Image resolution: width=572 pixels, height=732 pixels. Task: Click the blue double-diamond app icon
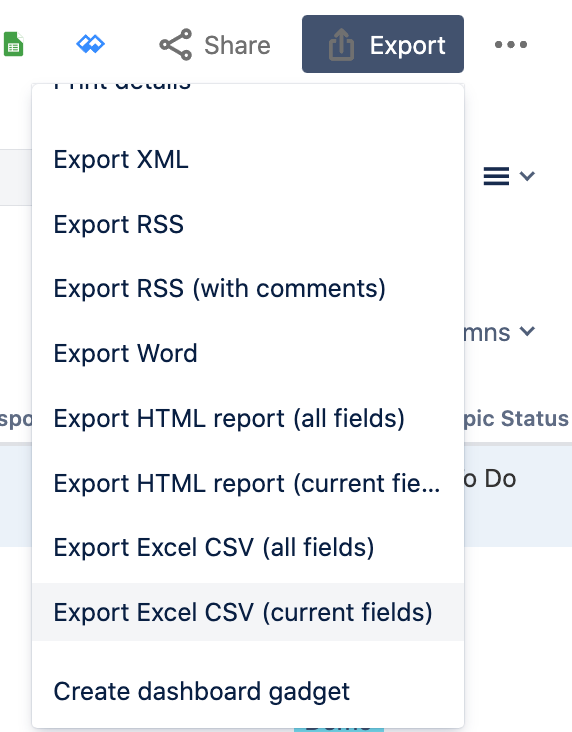[x=91, y=44]
